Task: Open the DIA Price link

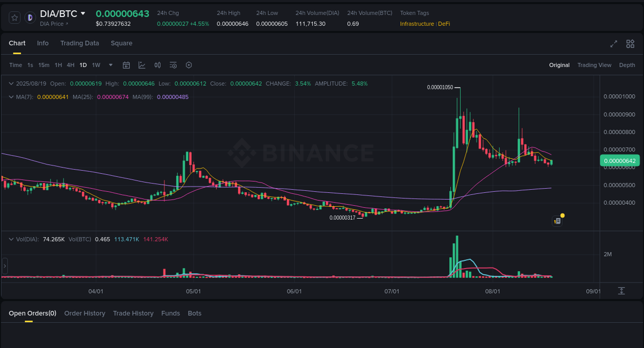Action: point(54,24)
